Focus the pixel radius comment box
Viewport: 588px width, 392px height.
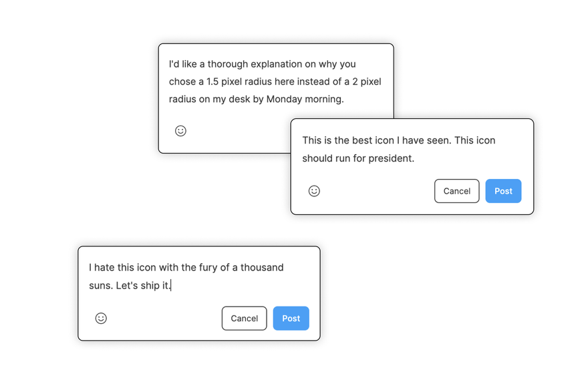[275, 81]
